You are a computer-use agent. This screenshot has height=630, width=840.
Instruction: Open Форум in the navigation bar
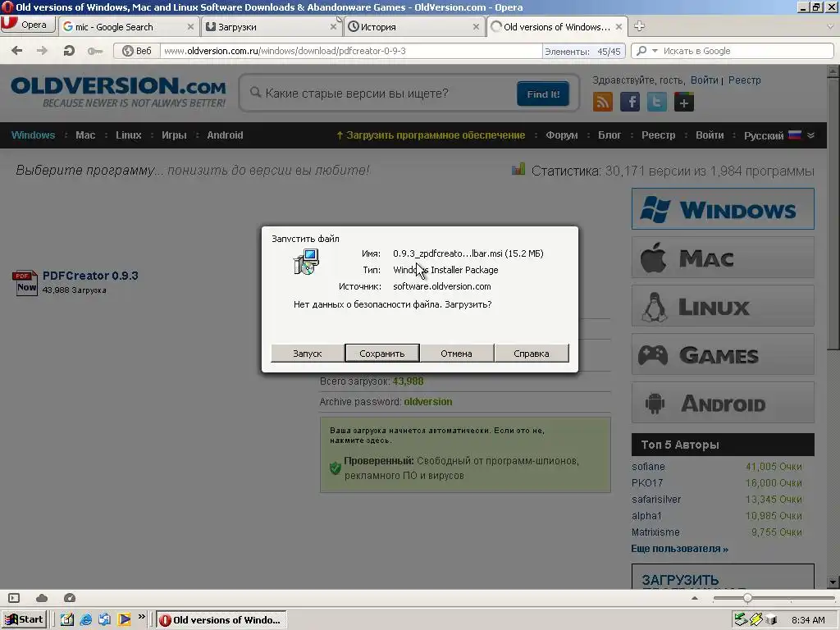tap(561, 135)
